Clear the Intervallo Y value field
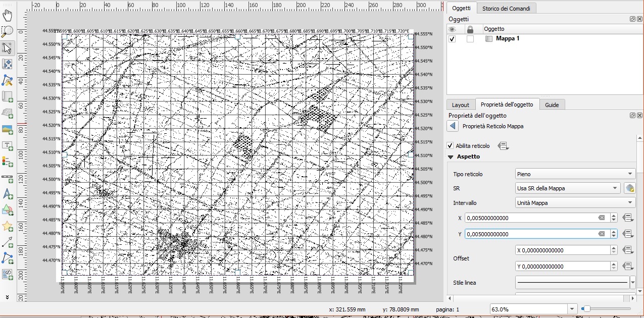This screenshot has width=644, height=318. click(602, 234)
